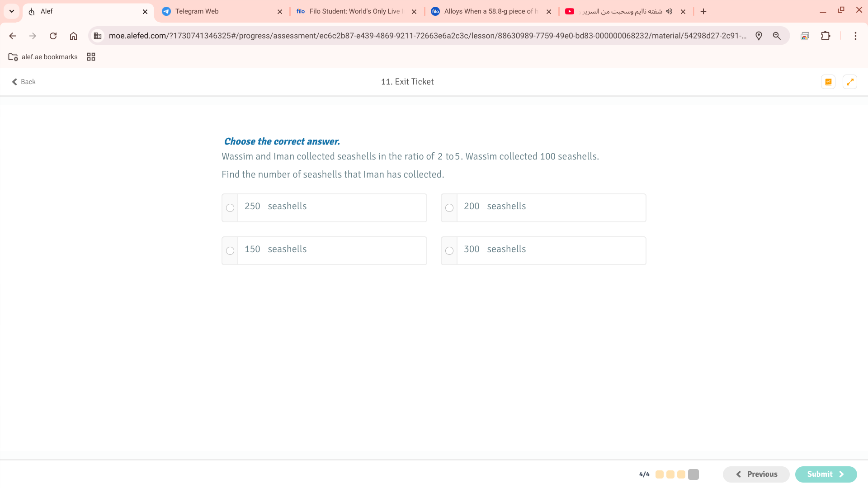Go to the Previous question
The width and height of the screenshot is (868, 488).
tap(756, 474)
